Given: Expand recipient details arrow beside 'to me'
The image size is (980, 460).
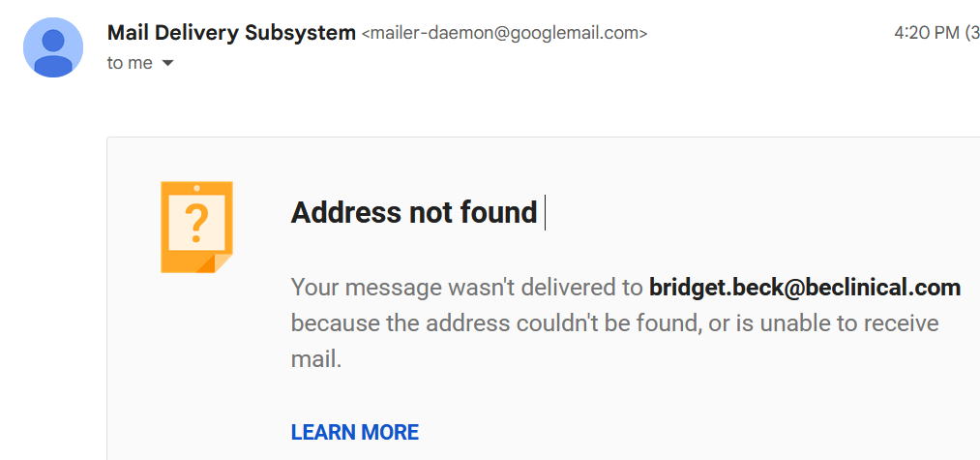Looking at the screenshot, I should point(166,63).
